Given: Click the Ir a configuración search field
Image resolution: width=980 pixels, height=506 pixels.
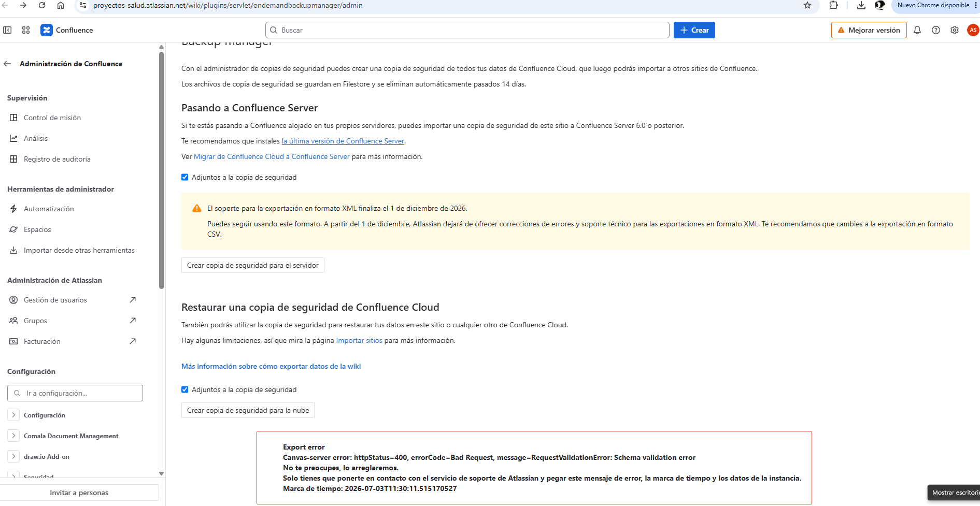Looking at the screenshot, I should [x=75, y=393].
